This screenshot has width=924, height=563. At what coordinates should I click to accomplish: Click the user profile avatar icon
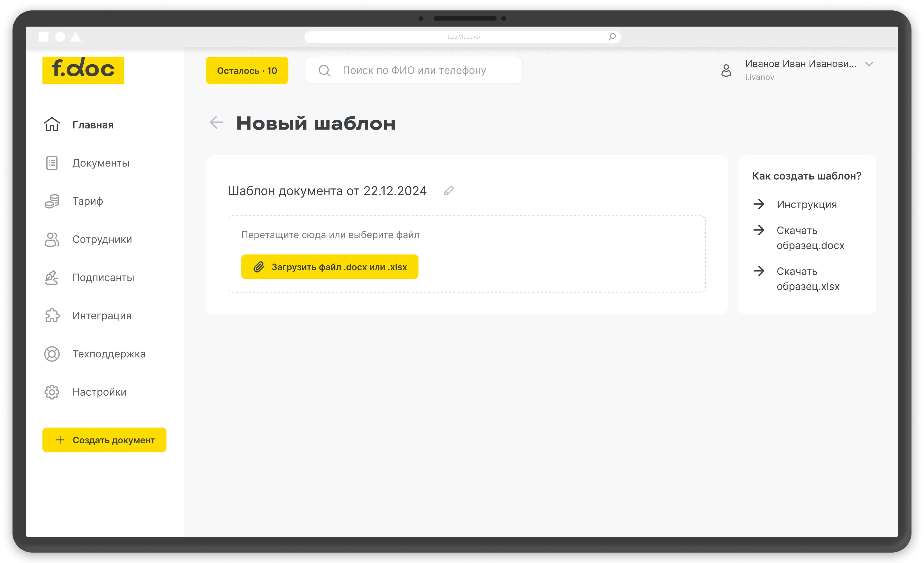[x=726, y=70]
